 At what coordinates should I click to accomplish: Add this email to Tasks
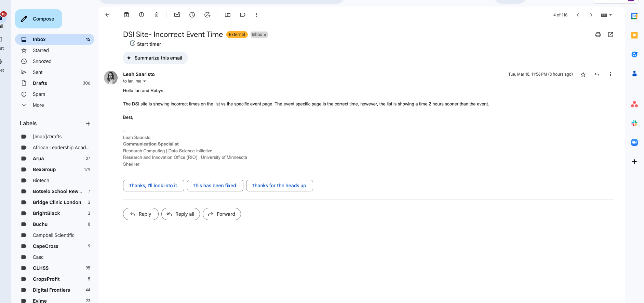(207, 15)
